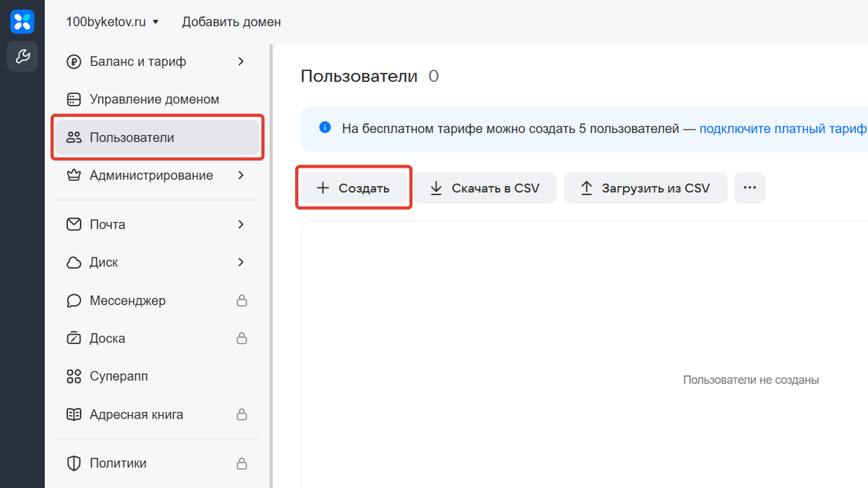This screenshot has width=868, height=488.
Task: Select the Диск cloud storage icon
Action: pyautogui.click(x=73, y=262)
